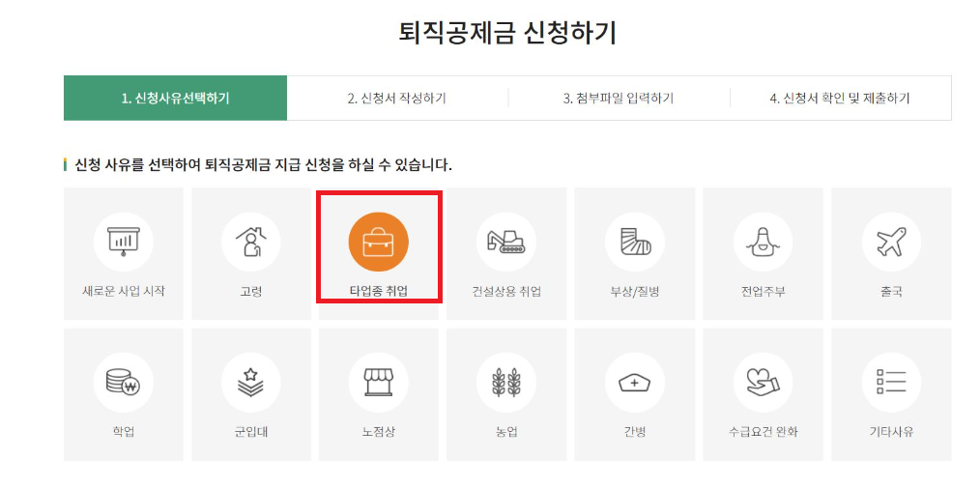The height and width of the screenshot is (488, 980).
Task: Choose the 노점상 street stall icon
Action: pos(379,383)
